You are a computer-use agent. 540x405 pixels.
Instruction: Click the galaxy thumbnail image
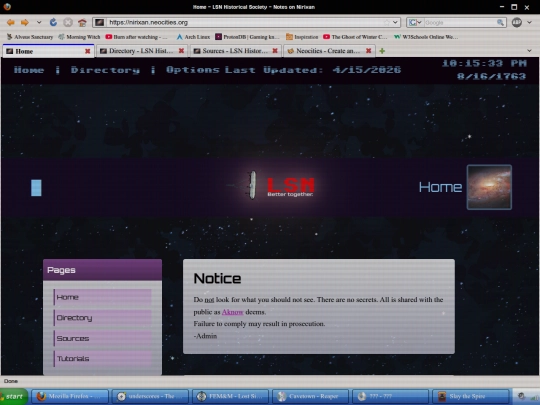point(489,187)
